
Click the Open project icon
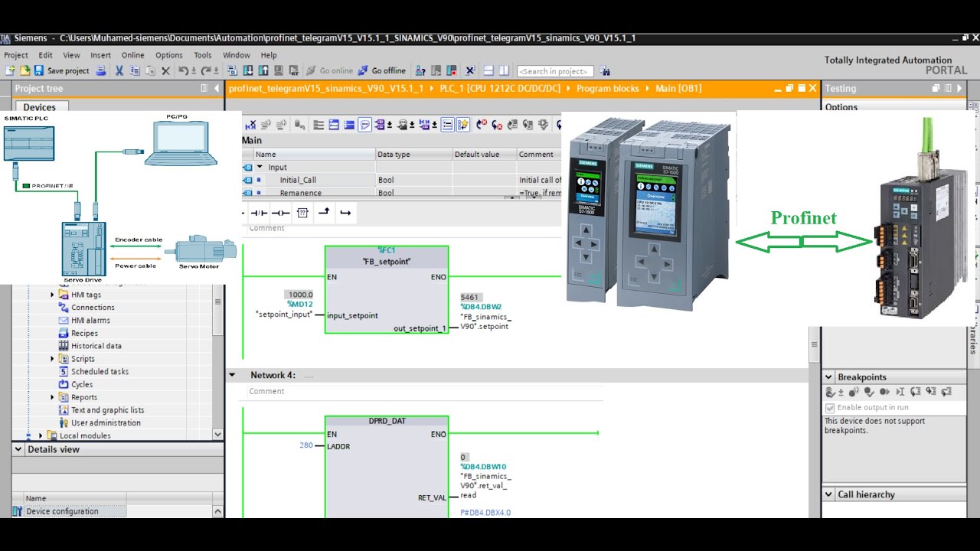[x=24, y=70]
